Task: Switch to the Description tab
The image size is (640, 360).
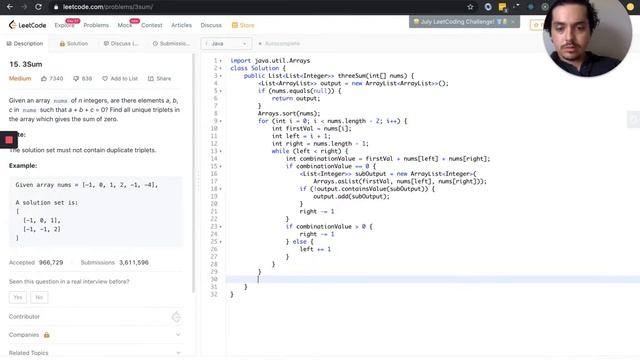Action: pyautogui.click(x=24, y=43)
